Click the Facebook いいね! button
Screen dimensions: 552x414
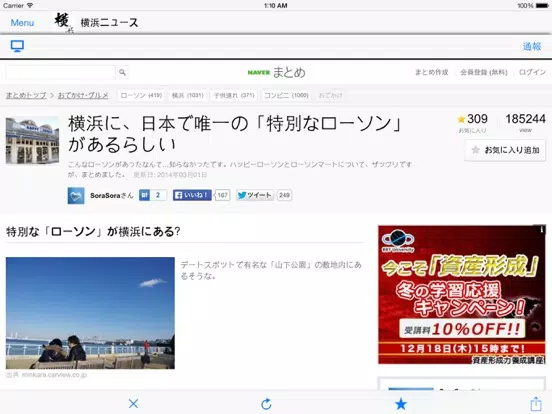click(192, 195)
